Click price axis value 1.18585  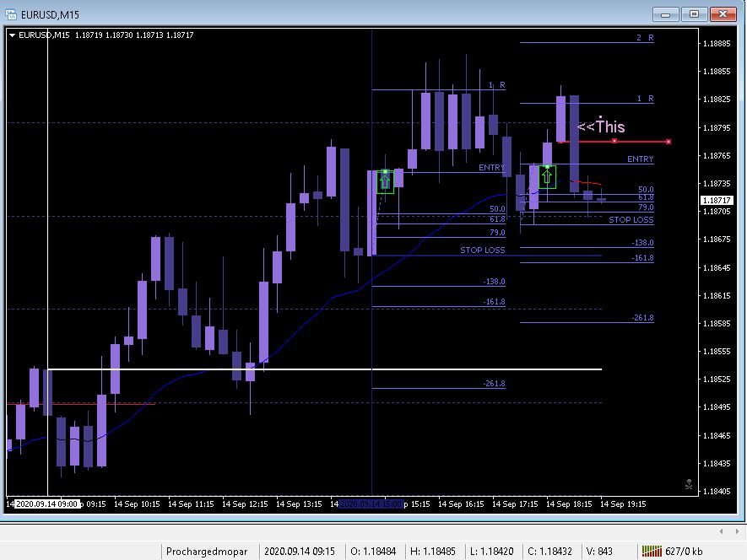point(717,323)
